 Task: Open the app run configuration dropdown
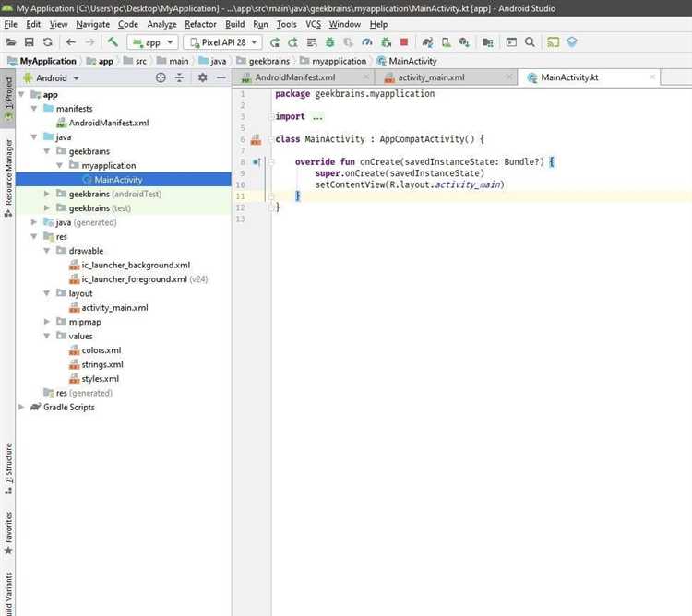coord(152,42)
